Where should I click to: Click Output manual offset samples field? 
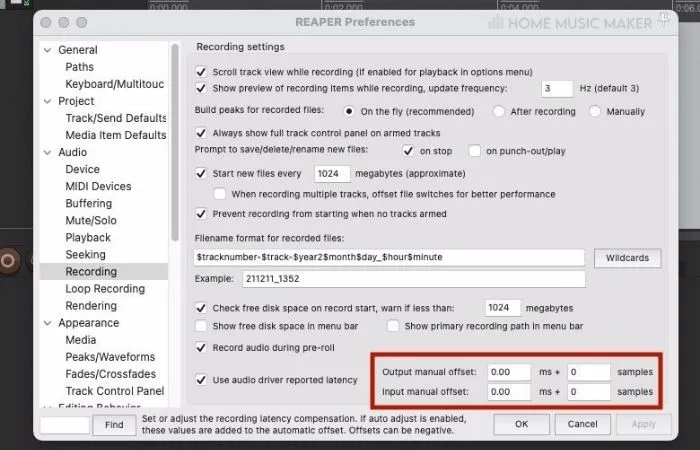pyautogui.click(x=588, y=372)
